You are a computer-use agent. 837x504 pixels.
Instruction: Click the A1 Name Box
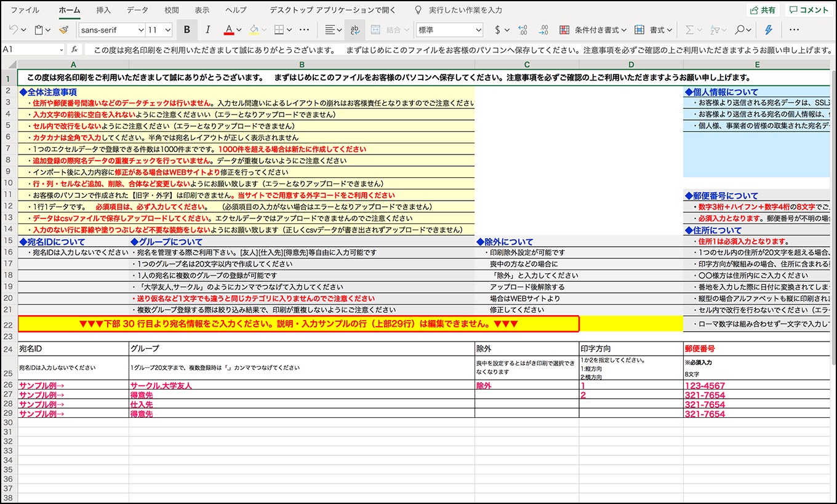coord(33,49)
